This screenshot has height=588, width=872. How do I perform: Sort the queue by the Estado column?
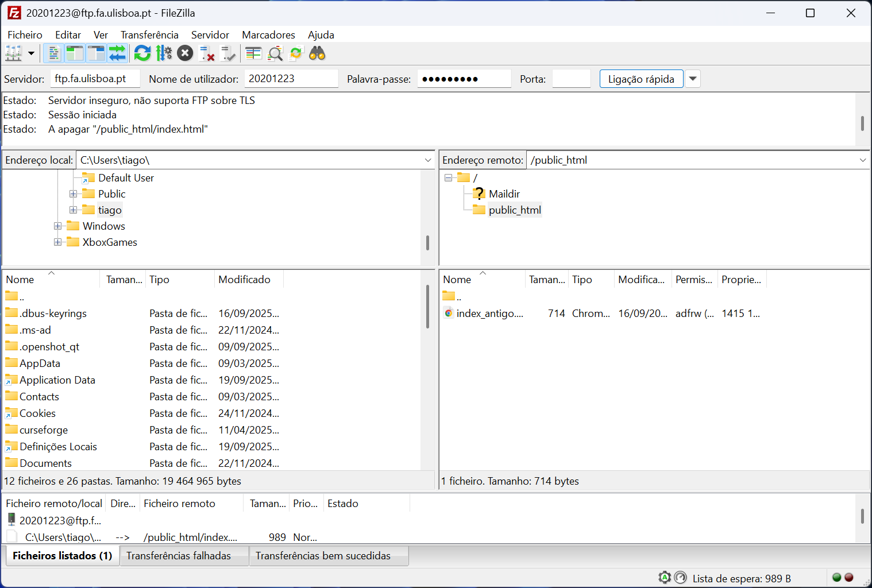click(x=366, y=503)
